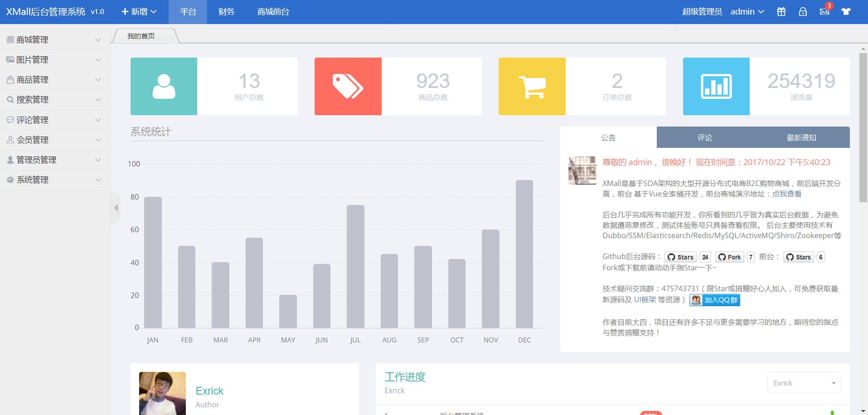Click the frontend star count 6
The height and width of the screenshot is (415, 868).
pyautogui.click(x=820, y=257)
